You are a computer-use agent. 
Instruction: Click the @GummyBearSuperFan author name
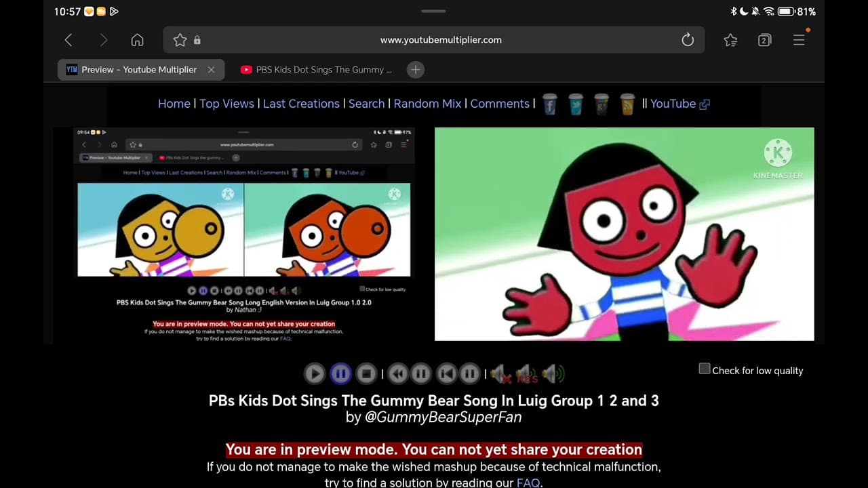[443, 418]
